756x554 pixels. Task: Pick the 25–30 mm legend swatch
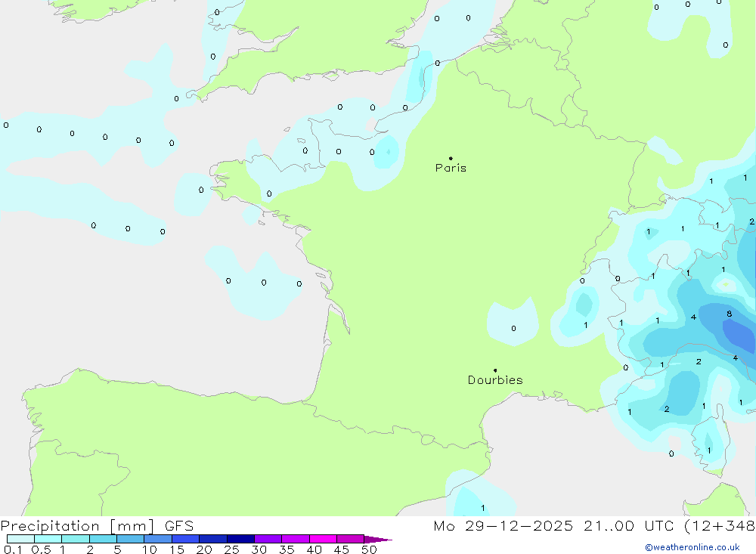tap(240, 539)
